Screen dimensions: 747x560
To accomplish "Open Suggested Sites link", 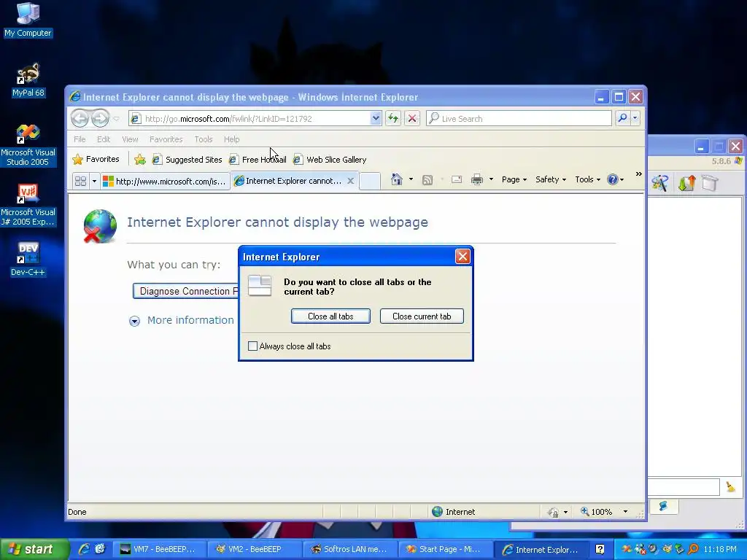I will click(187, 160).
